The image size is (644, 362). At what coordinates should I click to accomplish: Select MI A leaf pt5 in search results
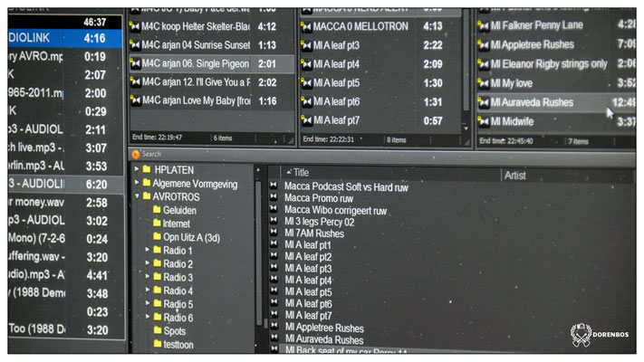[x=308, y=292]
